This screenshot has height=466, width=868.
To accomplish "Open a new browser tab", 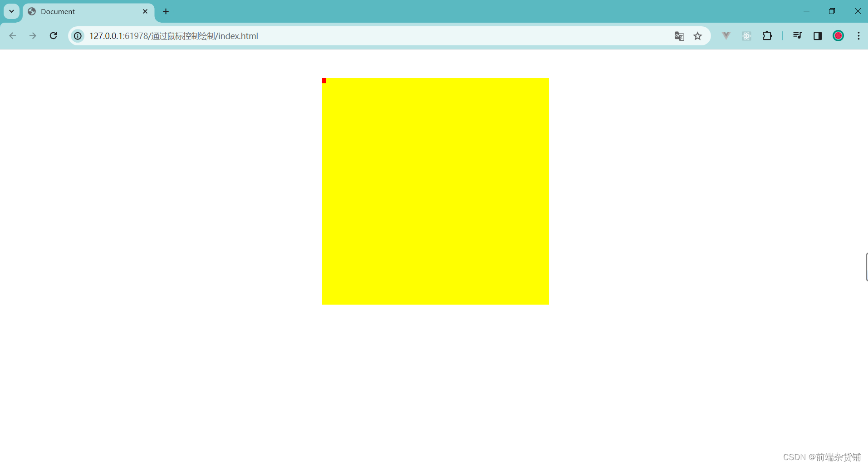I will pyautogui.click(x=166, y=11).
